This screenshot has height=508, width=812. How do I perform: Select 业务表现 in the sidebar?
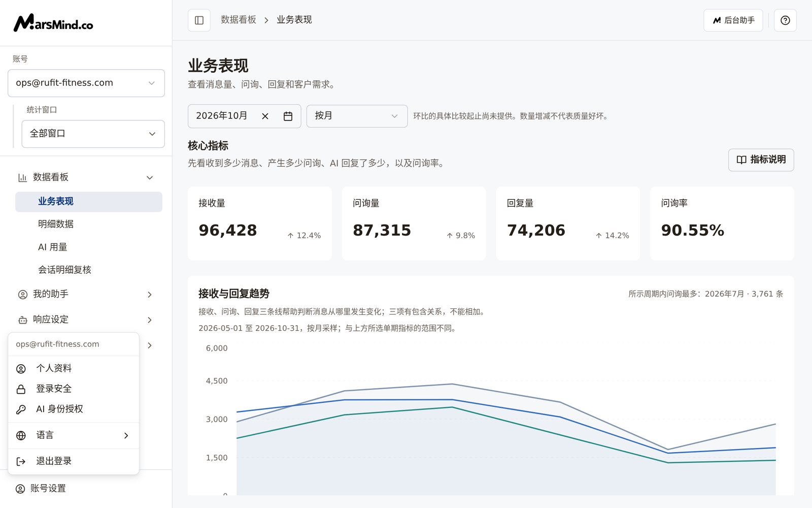click(x=89, y=202)
